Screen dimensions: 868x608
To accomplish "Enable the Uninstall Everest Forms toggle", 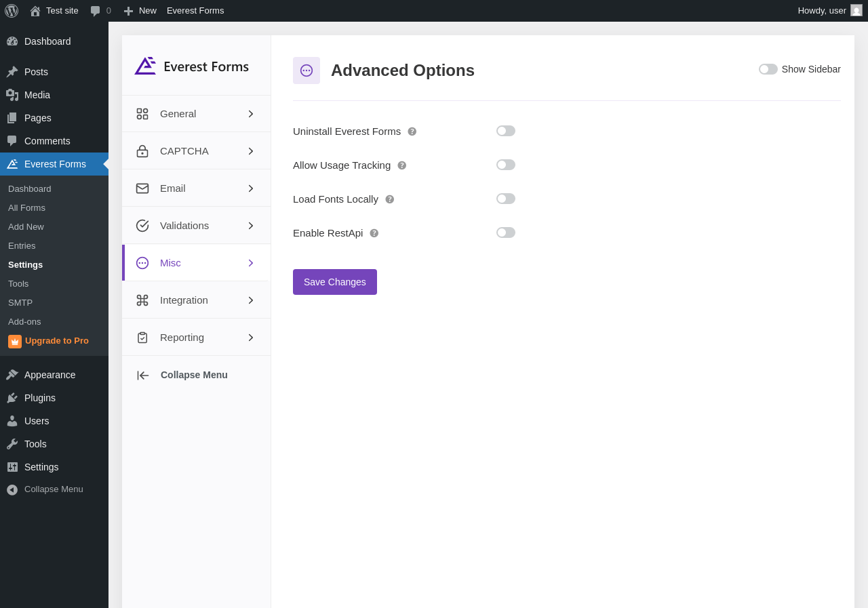I will [506, 131].
